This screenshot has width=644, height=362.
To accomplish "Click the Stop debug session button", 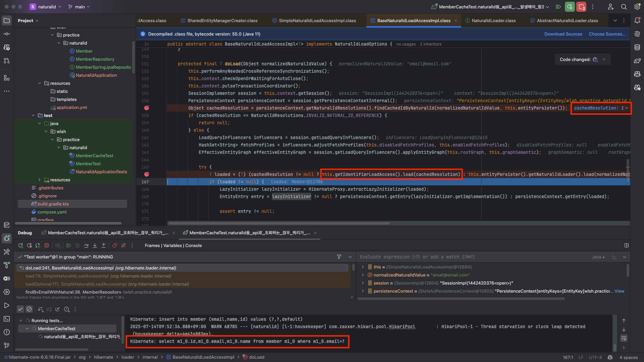I will (47, 246).
